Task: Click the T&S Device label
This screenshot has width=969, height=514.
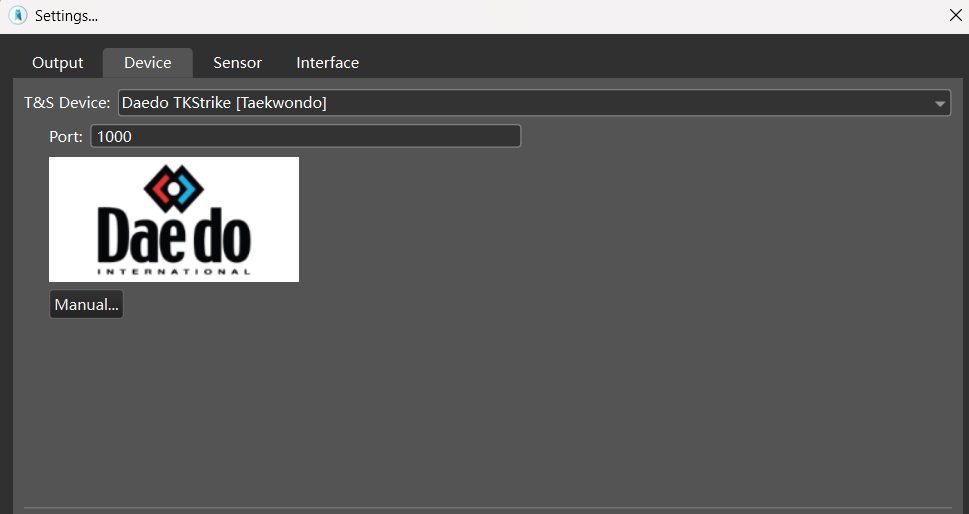Action: click(67, 103)
